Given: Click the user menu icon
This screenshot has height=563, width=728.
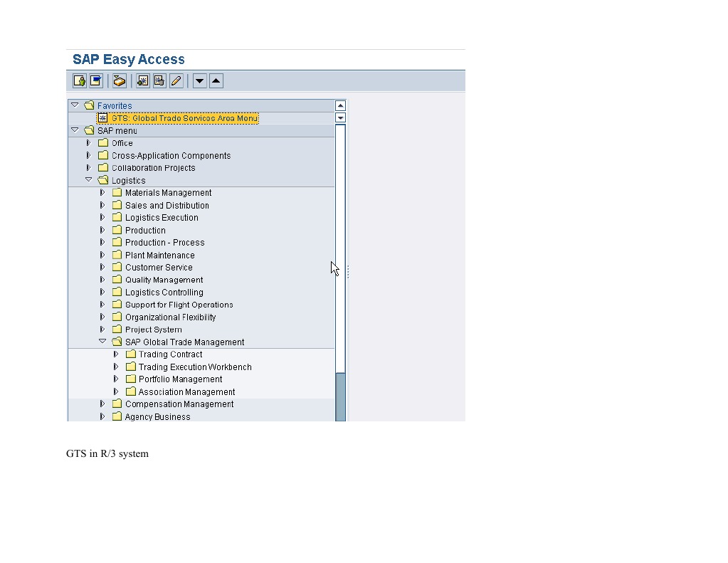Looking at the screenshot, I should pos(80,80).
